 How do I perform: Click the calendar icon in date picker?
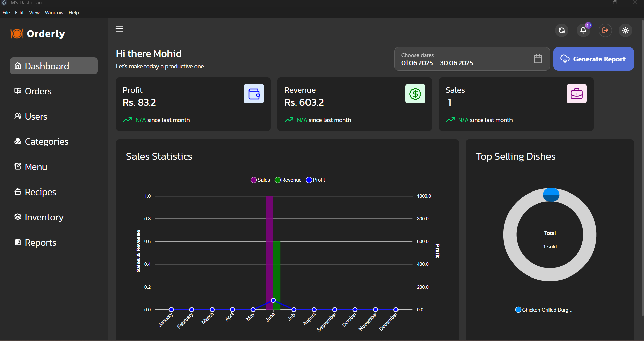538,59
